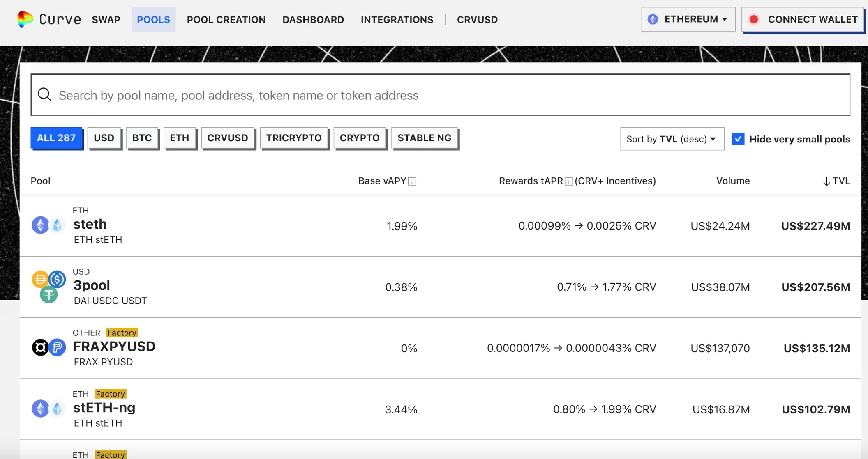Switch to the SWAP tab
This screenshot has height=459, width=868.
coord(106,19)
